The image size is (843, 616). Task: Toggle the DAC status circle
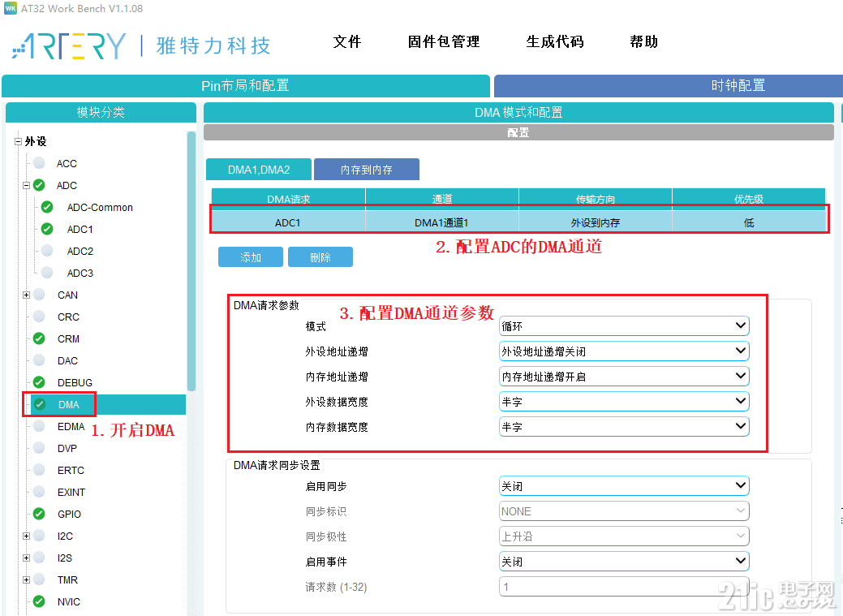tap(39, 360)
